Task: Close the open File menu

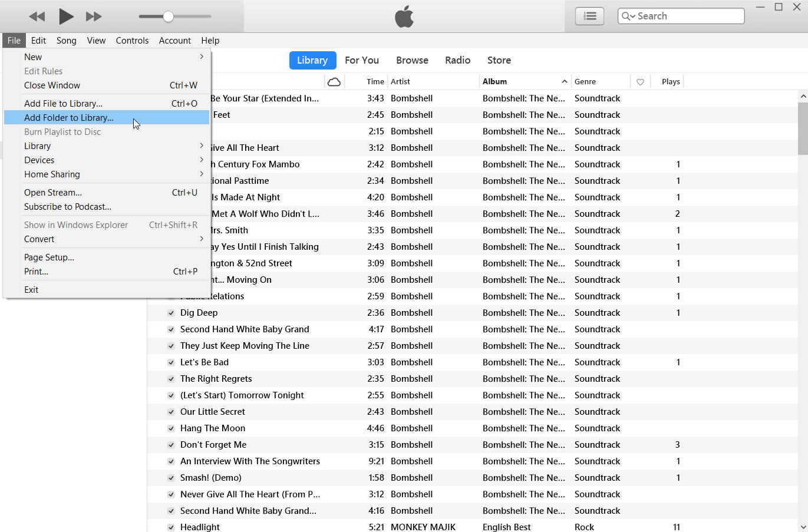Action: [x=14, y=41]
